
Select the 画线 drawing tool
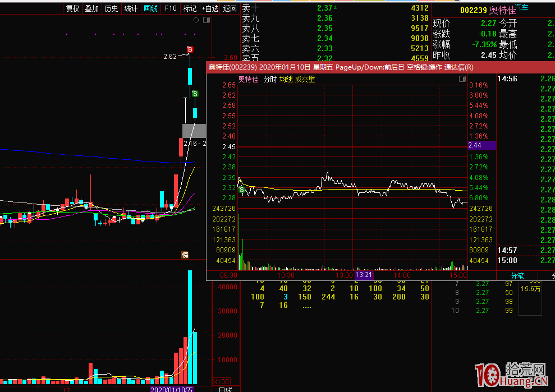pyautogui.click(x=150, y=8)
